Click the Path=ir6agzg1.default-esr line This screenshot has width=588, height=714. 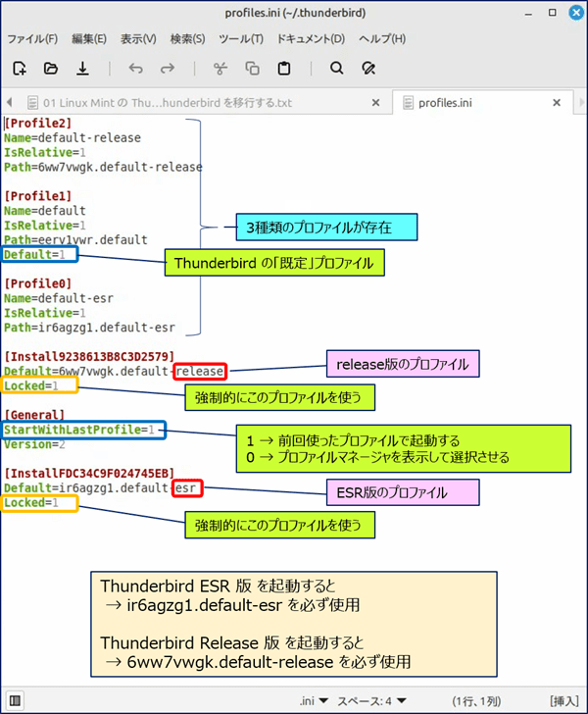click(x=89, y=328)
